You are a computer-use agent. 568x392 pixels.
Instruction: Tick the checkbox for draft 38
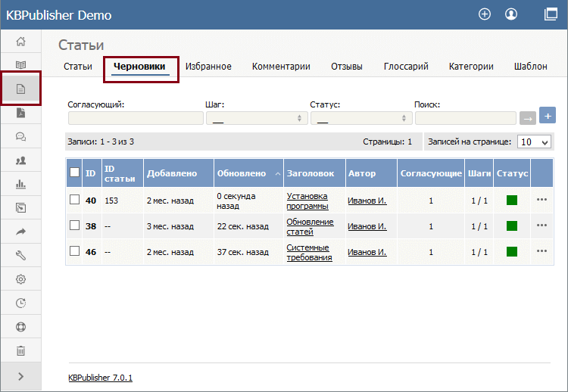75,226
